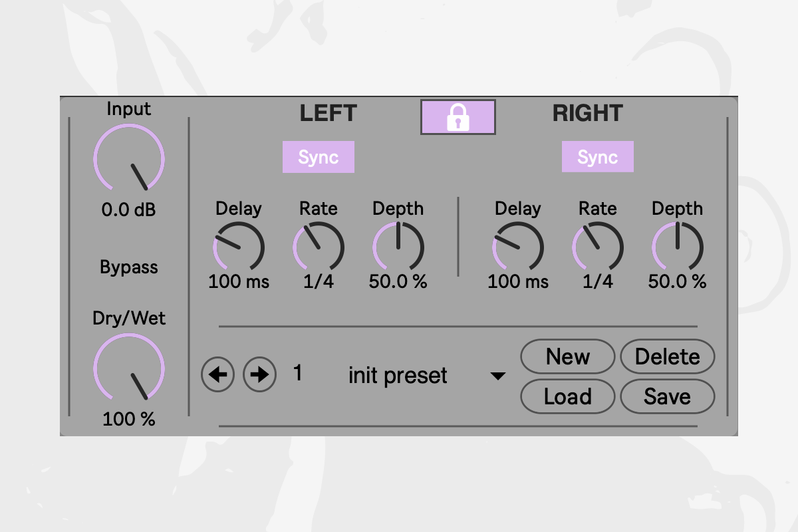Click the Load preset button
Viewport: 798px width, 532px height.
[x=567, y=397]
